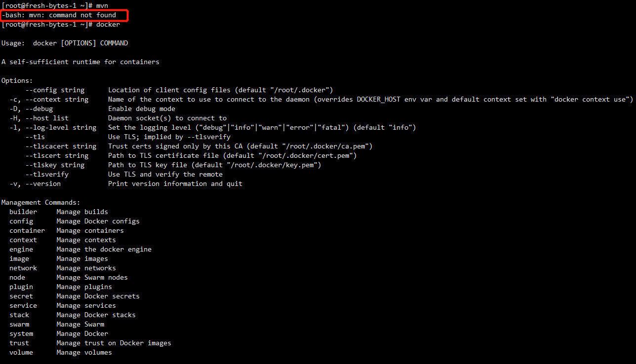This screenshot has height=364, width=636.
Task: Click the 'container' management command
Action: tap(27, 231)
